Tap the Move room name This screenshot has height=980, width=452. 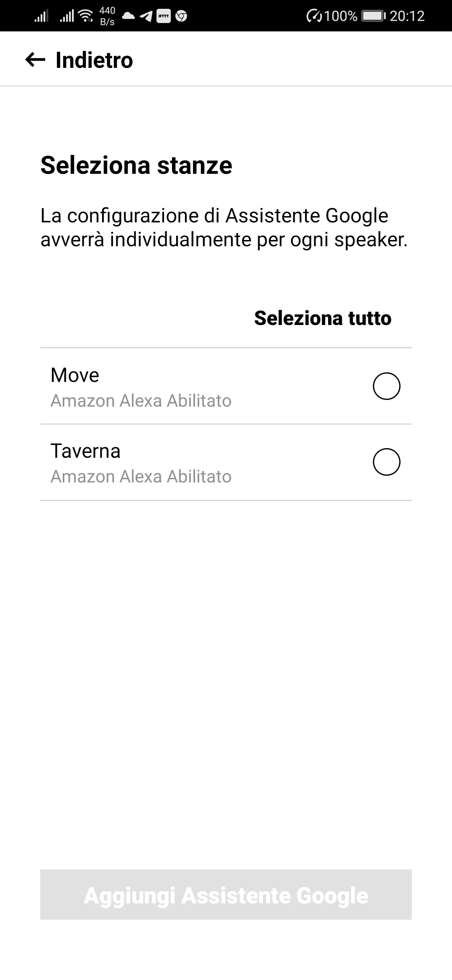pos(75,375)
